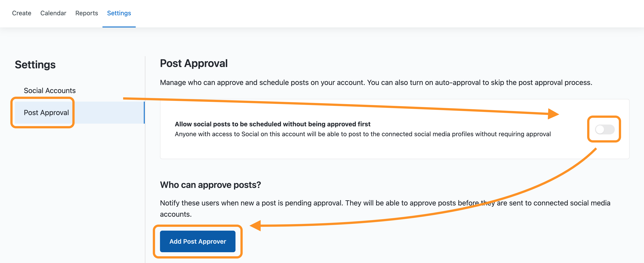
Task: Click the 'Who can approve posts?' heading
Action: [210, 185]
